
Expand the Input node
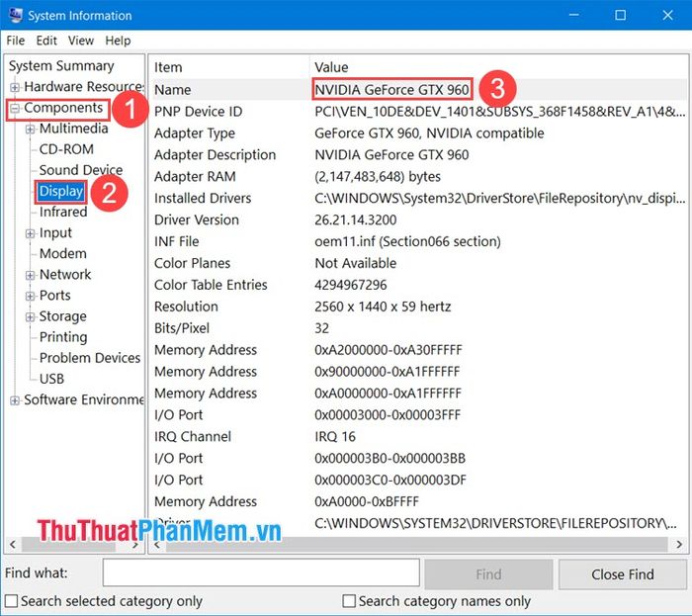click(30, 233)
